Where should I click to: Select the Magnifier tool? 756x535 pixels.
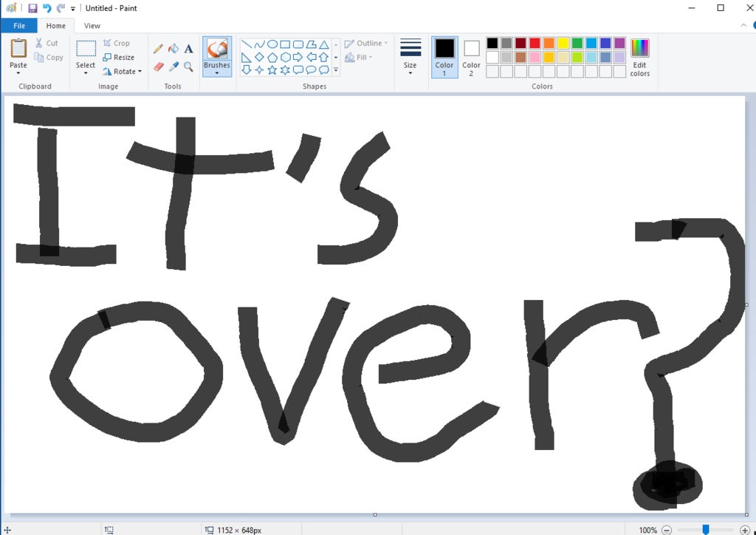pyautogui.click(x=189, y=67)
